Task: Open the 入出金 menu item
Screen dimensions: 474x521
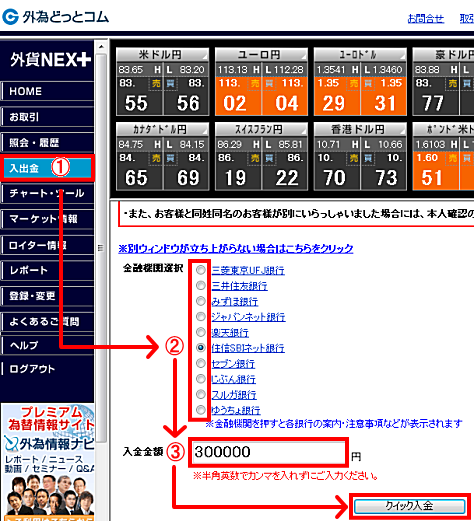Action: tap(47, 168)
